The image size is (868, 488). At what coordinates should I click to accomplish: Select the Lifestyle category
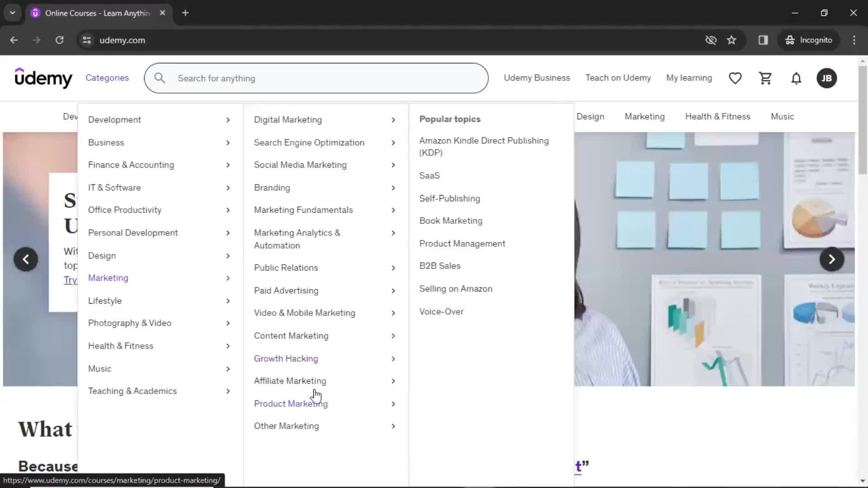105,301
